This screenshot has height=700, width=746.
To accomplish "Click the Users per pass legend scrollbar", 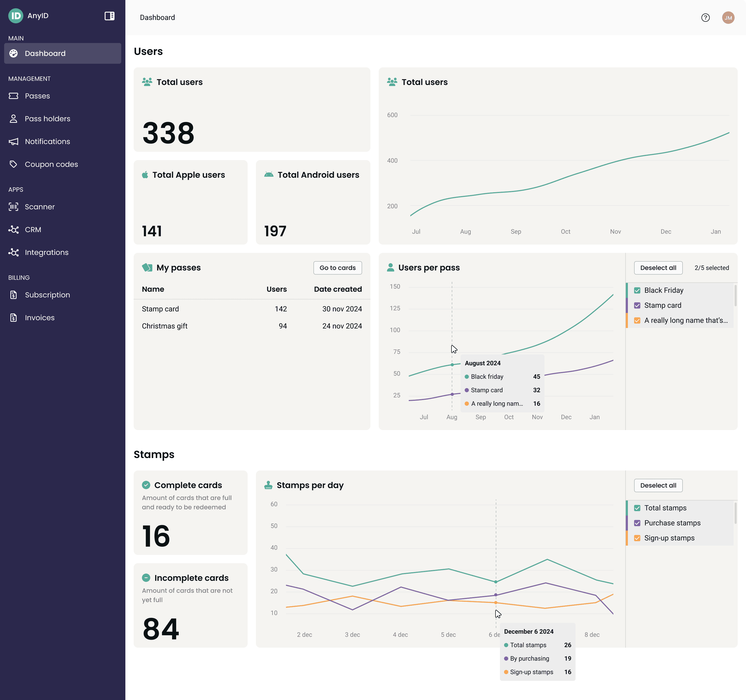I will [x=735, y=296].
